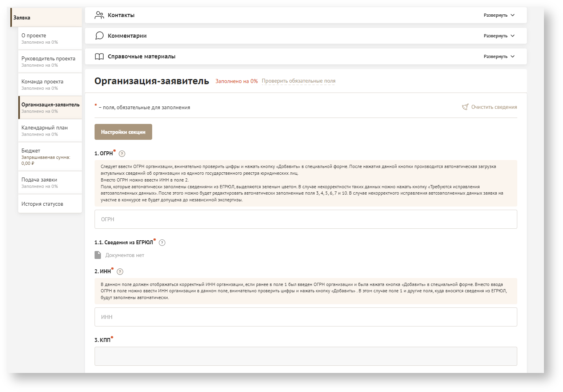Expand the Справочные материалы section
This screenshot has width=563, height=392.
click(499, 56)
